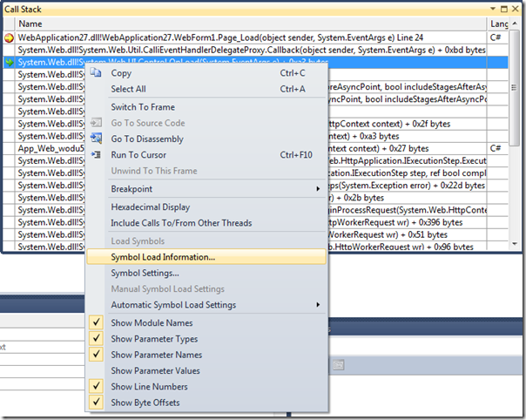526x420 pixels.
Task: Toggle Include Calls To/From Other Threads
Action: [206, 222]
